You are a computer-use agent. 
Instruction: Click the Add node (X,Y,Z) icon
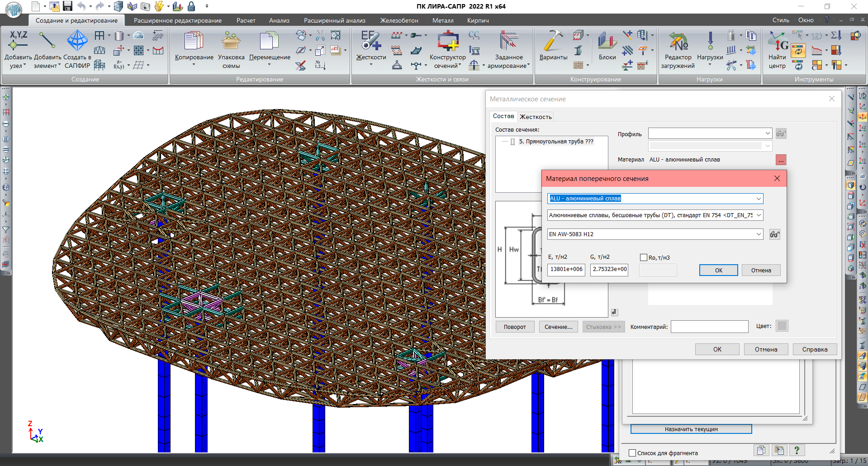pyautogui.click(x=18, y=41)
